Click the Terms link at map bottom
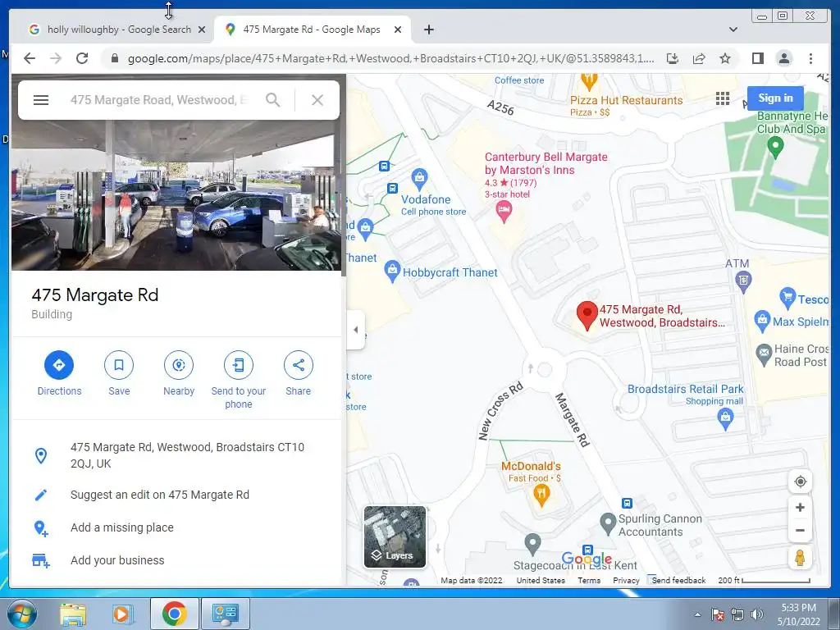 pyautogui.click(x=589, y=580)
